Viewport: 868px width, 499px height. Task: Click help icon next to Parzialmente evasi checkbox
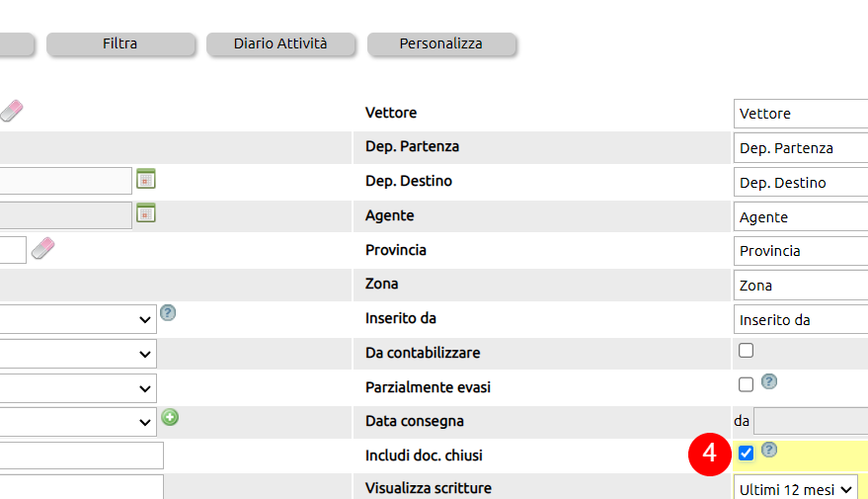pos(769,381)
